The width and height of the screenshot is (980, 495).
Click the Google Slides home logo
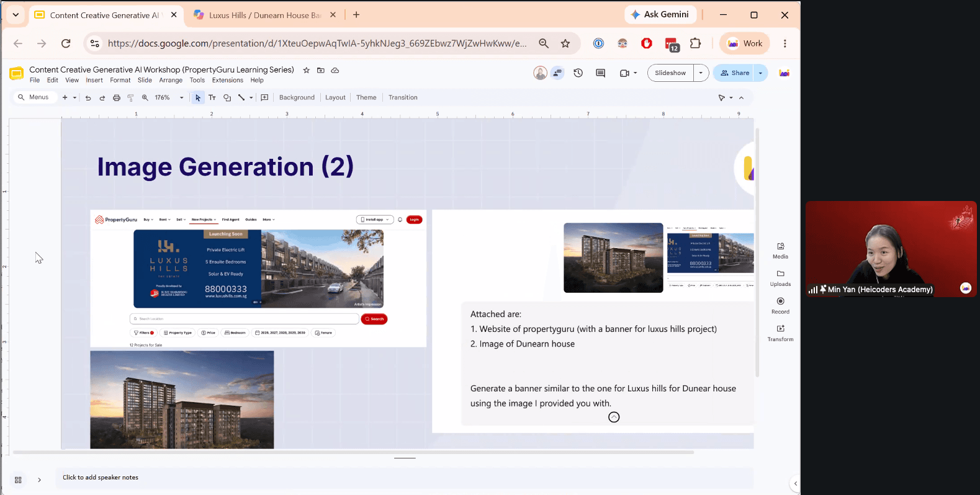click(x=17, y=74)
